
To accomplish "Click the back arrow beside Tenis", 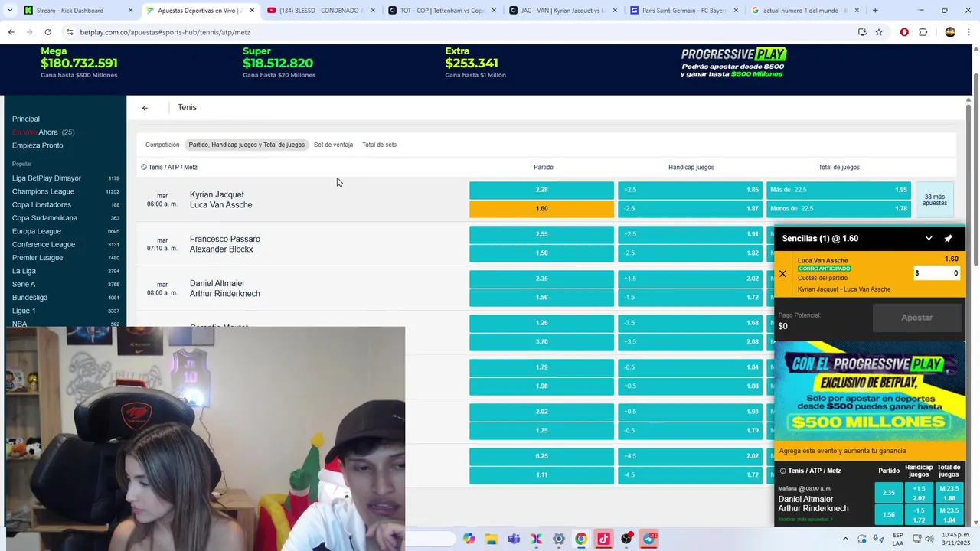I will pyautogui.click(x=145, y=108).
